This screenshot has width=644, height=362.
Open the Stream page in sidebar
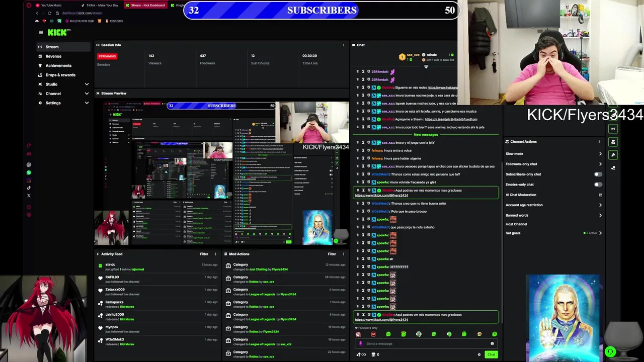click(63, 47)
